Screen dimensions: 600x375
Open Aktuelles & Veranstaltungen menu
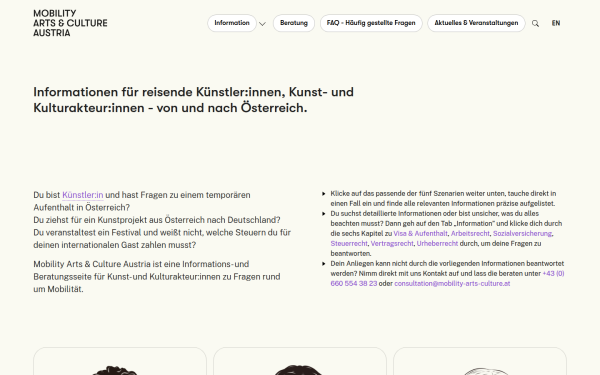coord(476,23)
